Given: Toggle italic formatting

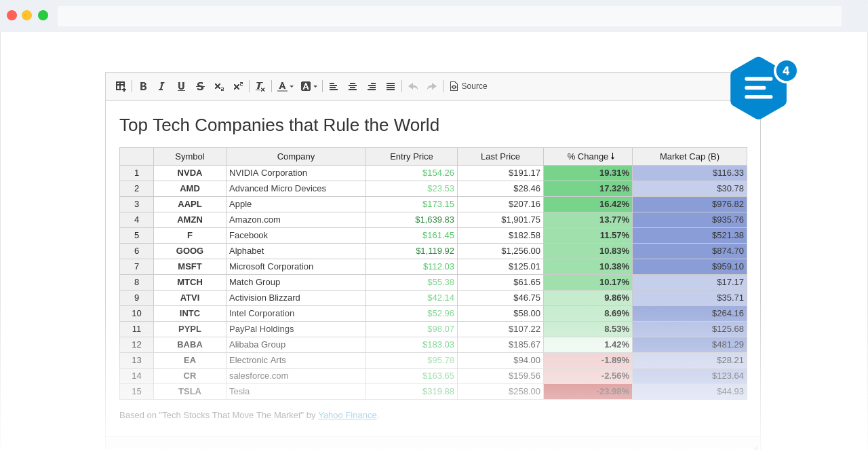Looking at the screenshot, I should point(161,86).
